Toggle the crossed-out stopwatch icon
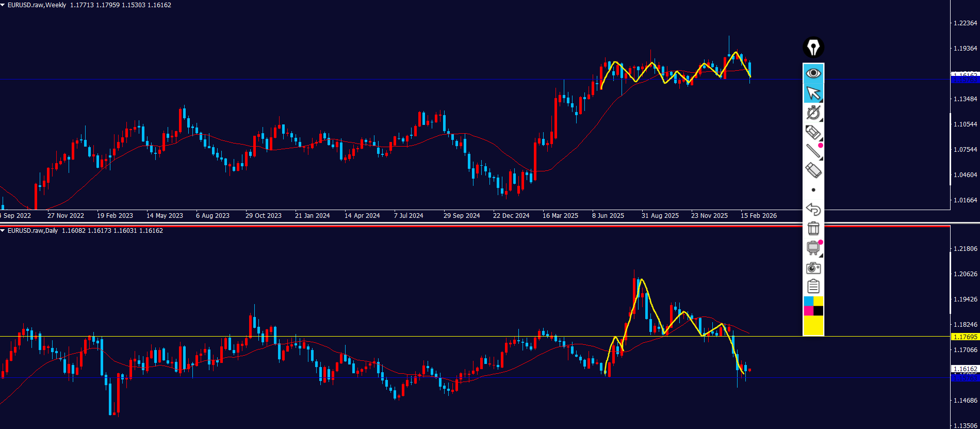The image size is (980, 429). [x=813, y=113]
